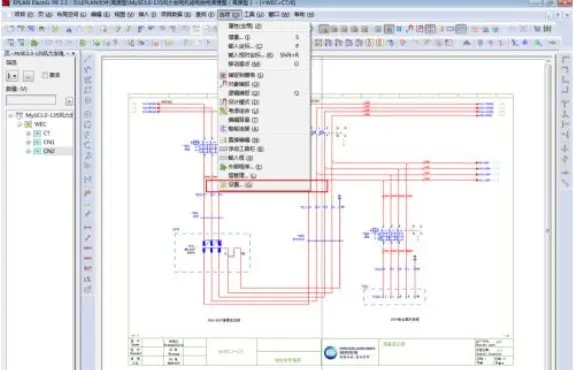Open the 窗口 (W) menu
This screenshot has height=370, width=573.
[279, 14]
